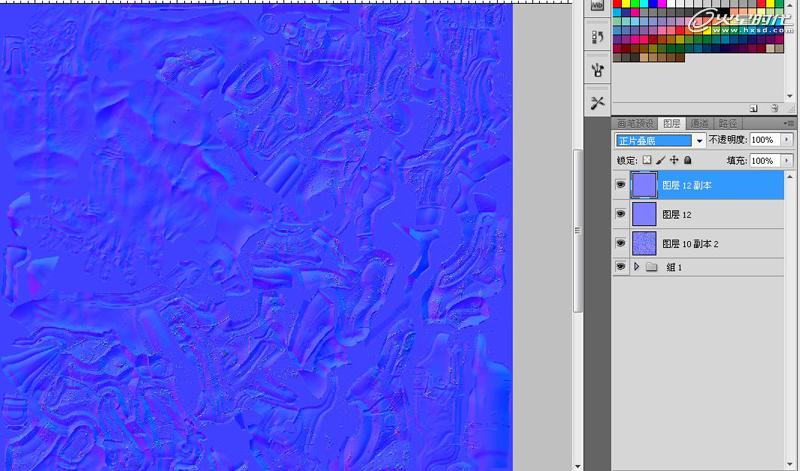The height and width of the screenshot is (471, 800).
Task: Pick the pure blue swatch in top row
Action: 653,4
